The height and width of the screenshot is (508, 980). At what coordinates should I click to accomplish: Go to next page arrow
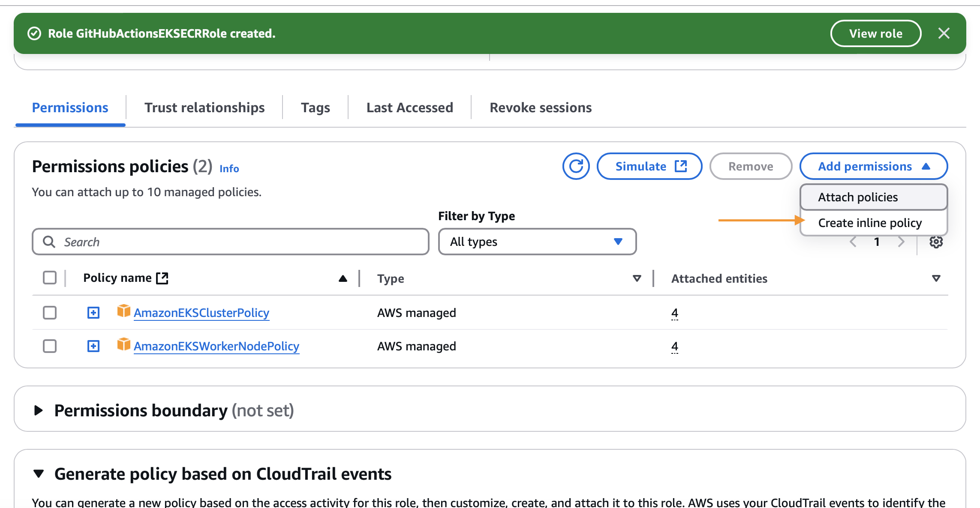coord(901,242)
